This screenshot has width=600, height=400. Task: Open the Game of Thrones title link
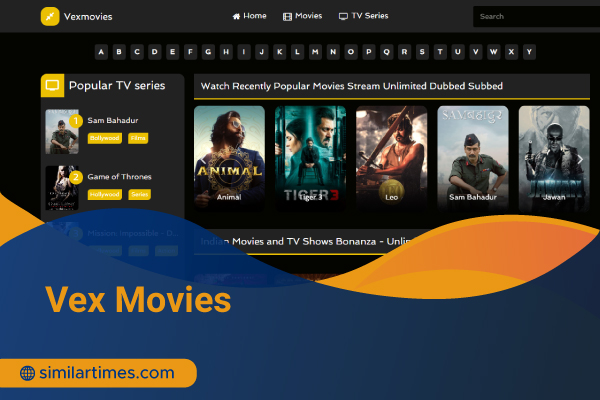[x=119, y=176]
